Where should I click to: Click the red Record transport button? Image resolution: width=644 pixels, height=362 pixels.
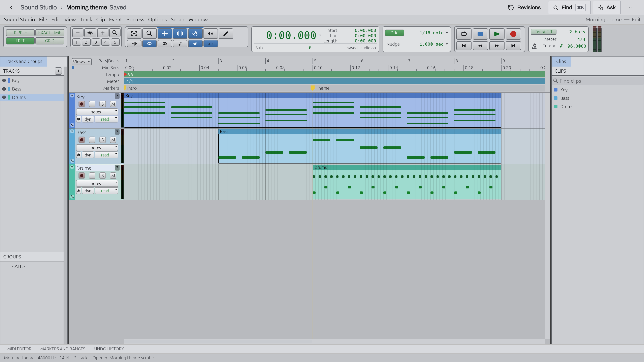(x=513, y=34)
